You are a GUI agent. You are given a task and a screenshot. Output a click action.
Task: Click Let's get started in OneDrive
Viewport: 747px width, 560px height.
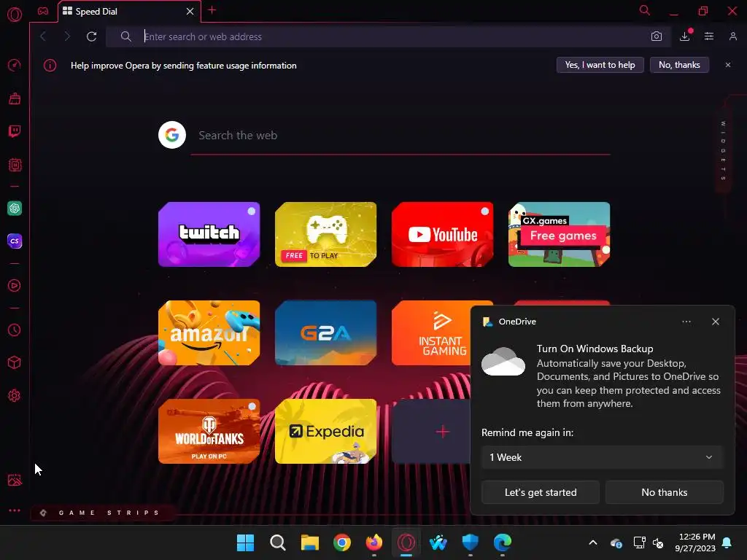(541, 492)
